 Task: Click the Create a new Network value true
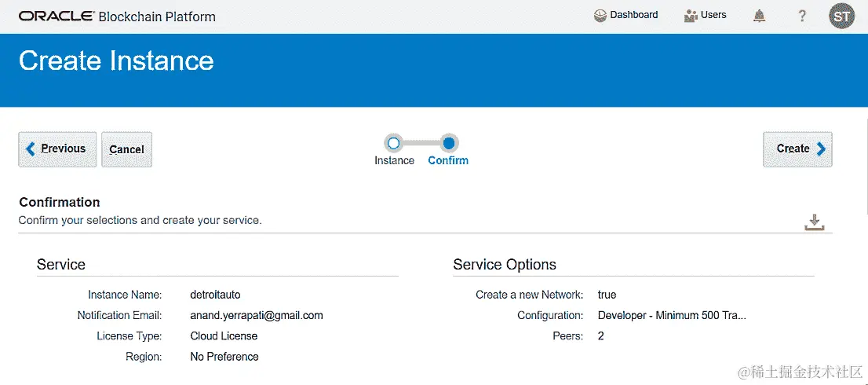[x=607, y=295]
